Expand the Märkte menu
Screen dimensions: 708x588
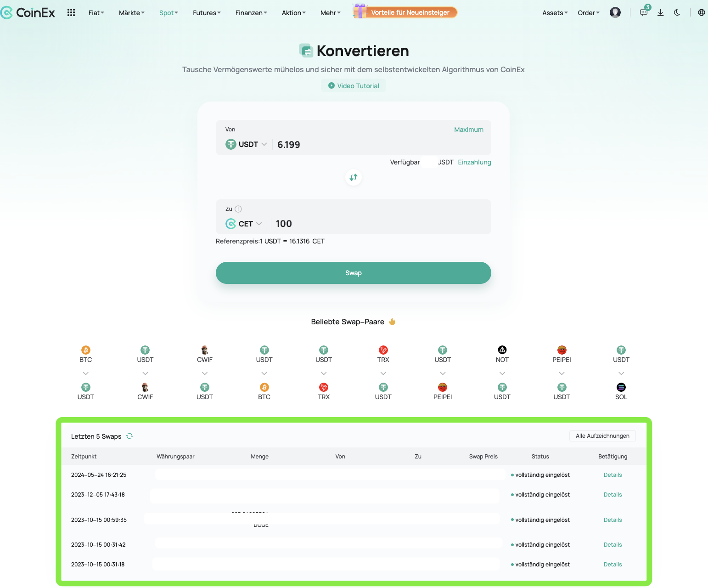(132, 13)
